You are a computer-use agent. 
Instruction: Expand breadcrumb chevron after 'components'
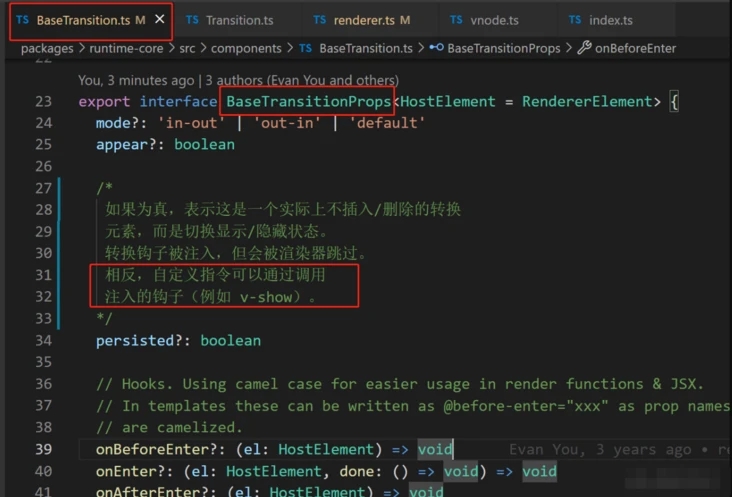[290, 48]
